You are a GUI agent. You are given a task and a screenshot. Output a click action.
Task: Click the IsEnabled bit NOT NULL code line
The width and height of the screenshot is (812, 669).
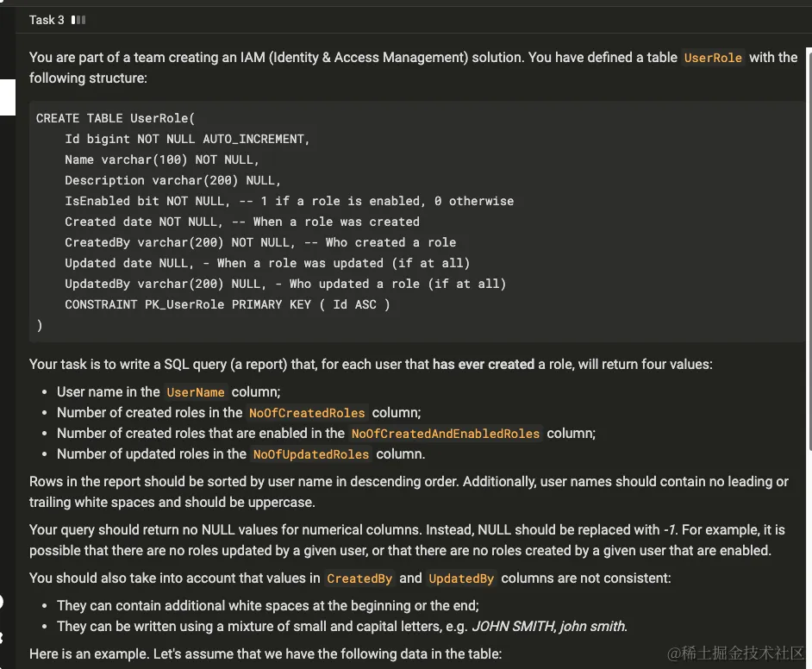click(x=289, y=201)
